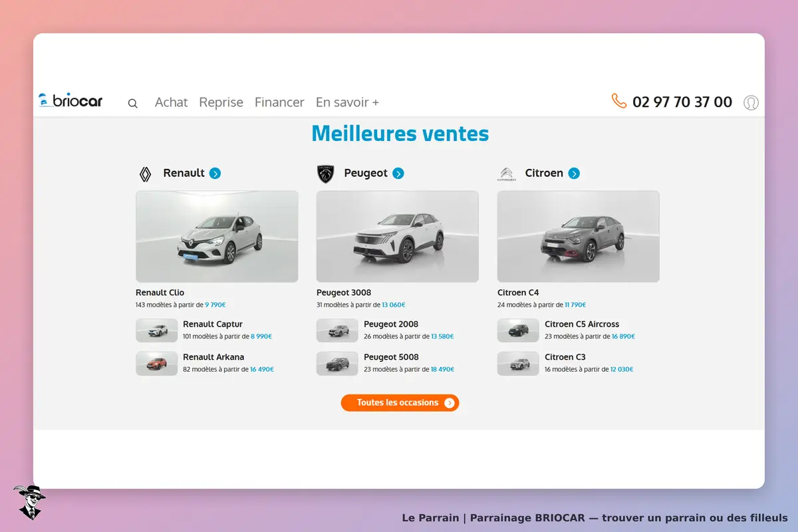Open the briocar logo home link

pos(70,100)
